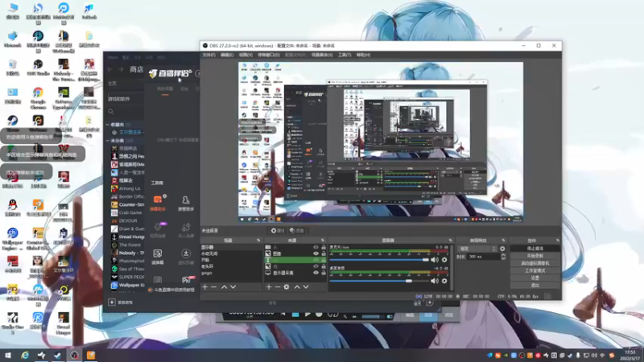This screenshot has height=362, width=644.
Task: Collapse the 收藏夹 category in Steam library
Action: (108, 125)
